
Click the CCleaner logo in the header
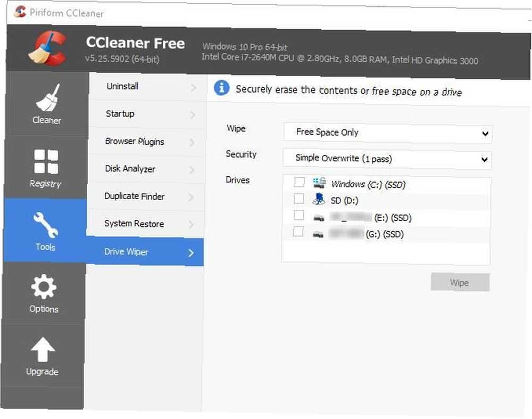pos(47,48)
